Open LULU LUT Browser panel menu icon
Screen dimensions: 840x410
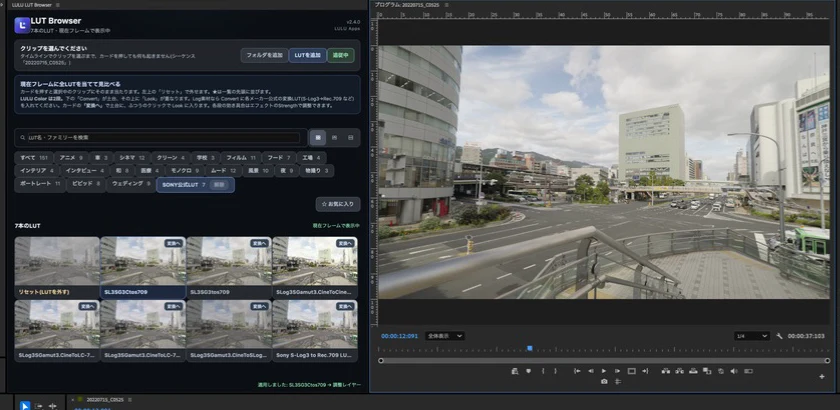point(58,5)
